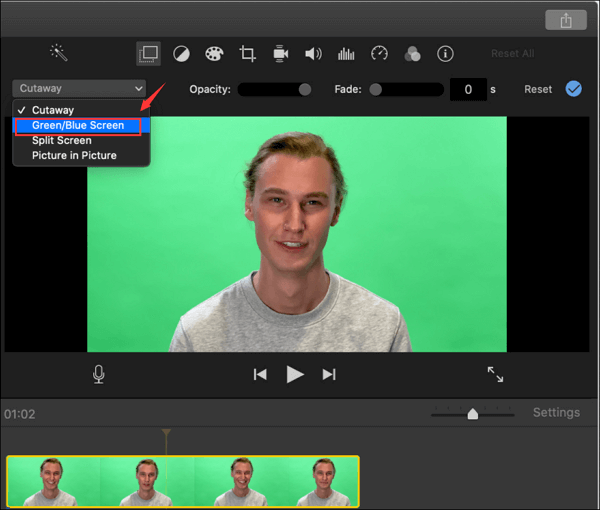The width and height of the screenshot is (600, 510).
Task: Click the magic wand auto-enhance icon
Action: (58, 53)
